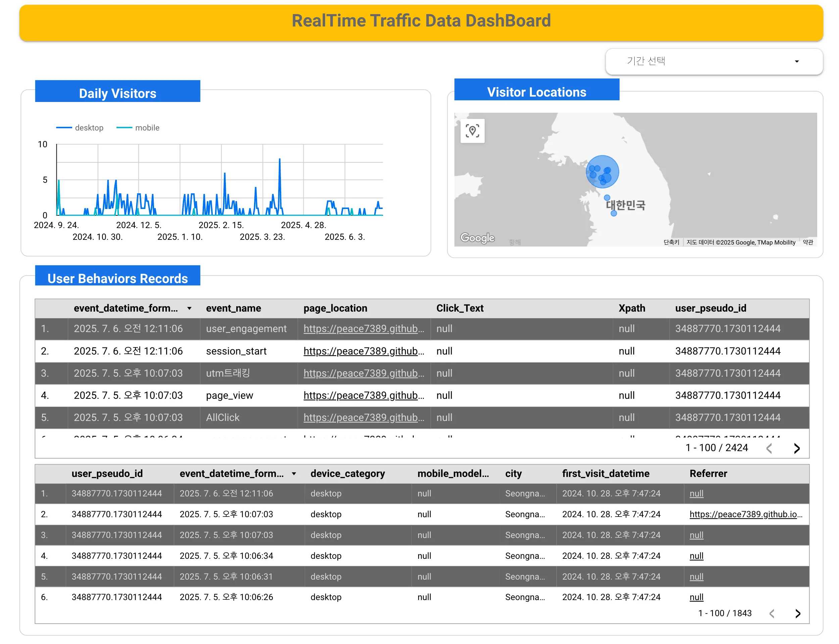Click the tallest peak in Daily Visitors chart
839x644 pixels.
(280, 159)
